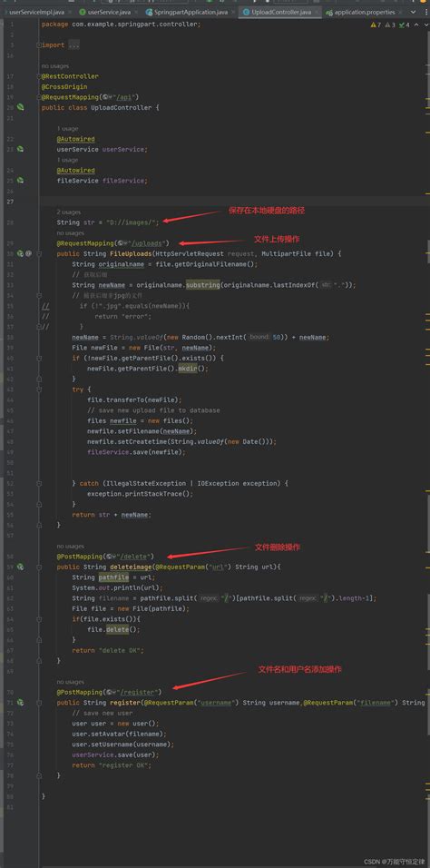Collapse the deleteimage method fold marker
430x868 pixels.
[x=38, y=567]
